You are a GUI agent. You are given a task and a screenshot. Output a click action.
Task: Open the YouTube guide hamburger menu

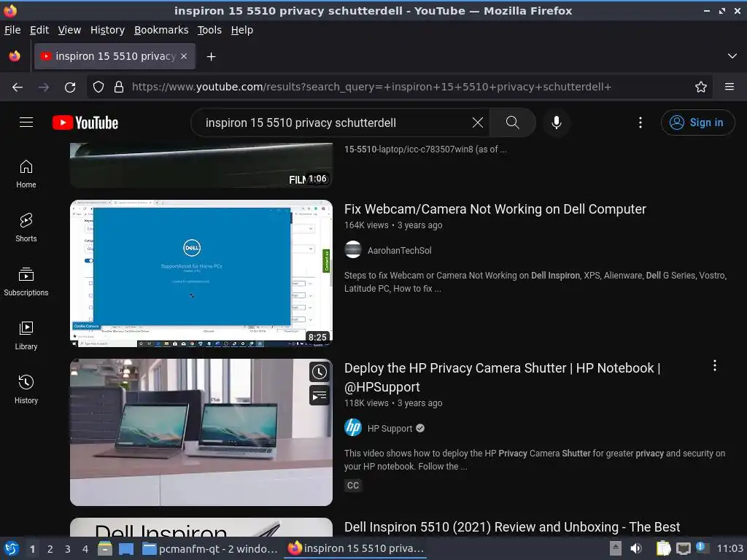[26, 122]
